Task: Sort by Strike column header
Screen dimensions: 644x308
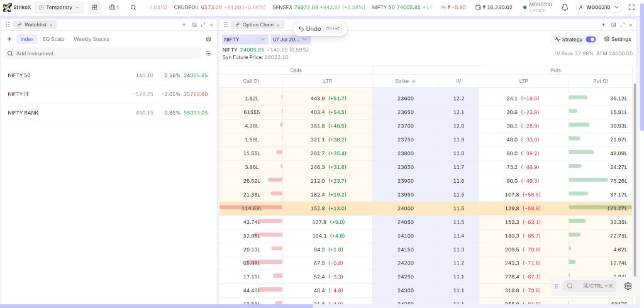Action: coord(405,81)
